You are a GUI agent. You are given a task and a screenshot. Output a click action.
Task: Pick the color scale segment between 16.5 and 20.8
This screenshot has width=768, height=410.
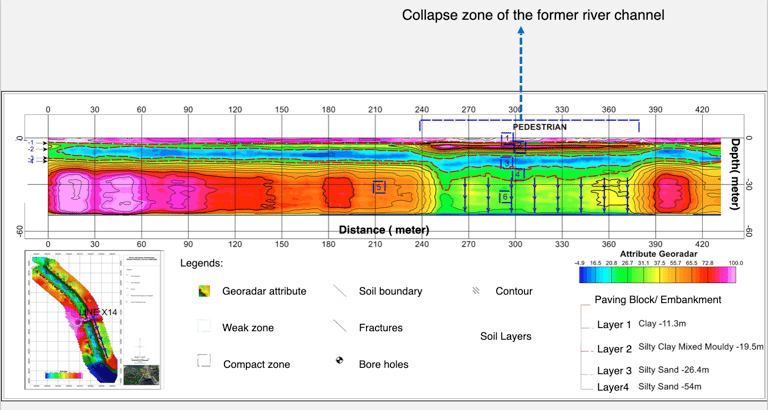[x=602, y=276]
